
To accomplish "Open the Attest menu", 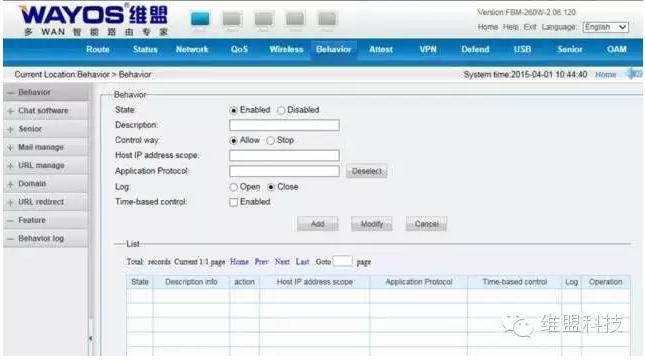I will pos(381,49).
